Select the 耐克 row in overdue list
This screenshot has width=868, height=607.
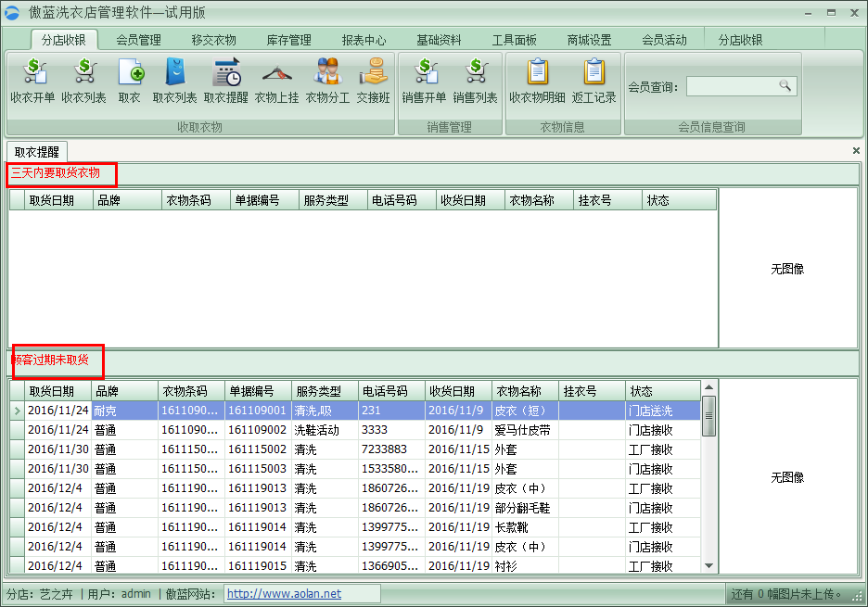[105, 411]
